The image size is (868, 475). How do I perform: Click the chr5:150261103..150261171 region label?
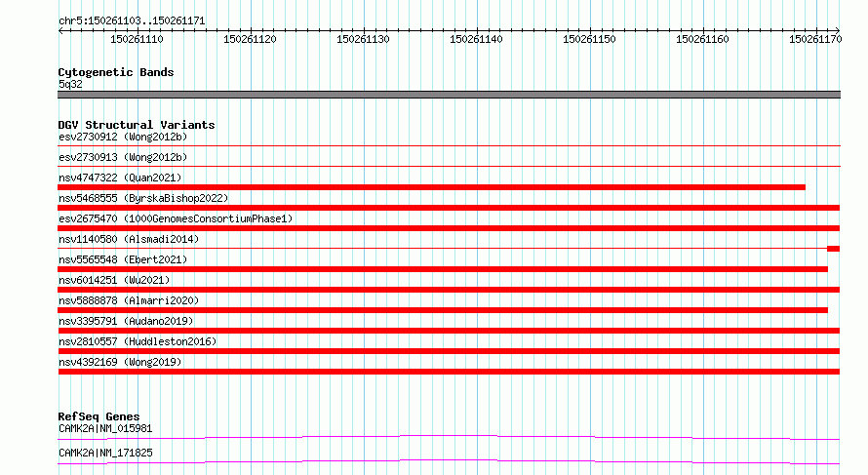pos(132,21)
